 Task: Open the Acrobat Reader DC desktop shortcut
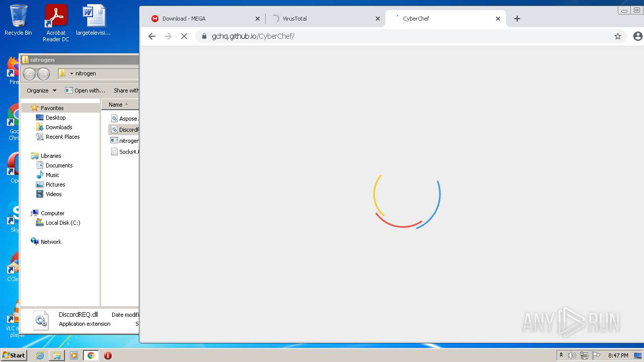point(56,23)
